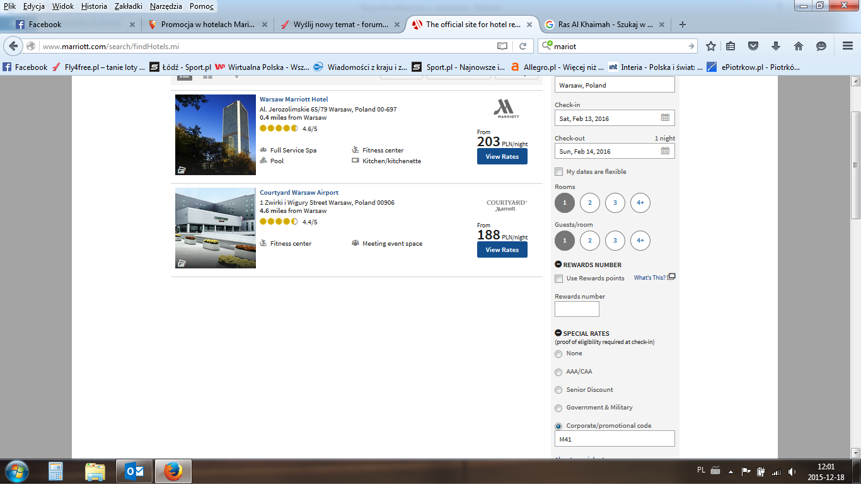Click the Rewards number input field
Viewport: 861px width, 504px height.
point(577,309)
